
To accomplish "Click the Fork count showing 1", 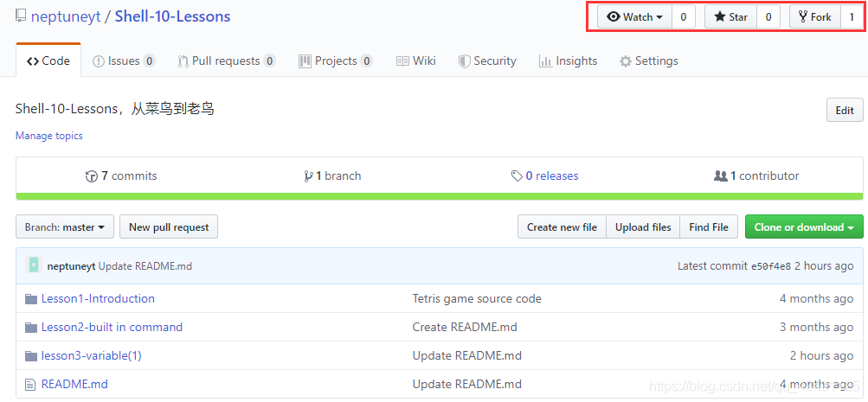I will (x=852, y=17).
